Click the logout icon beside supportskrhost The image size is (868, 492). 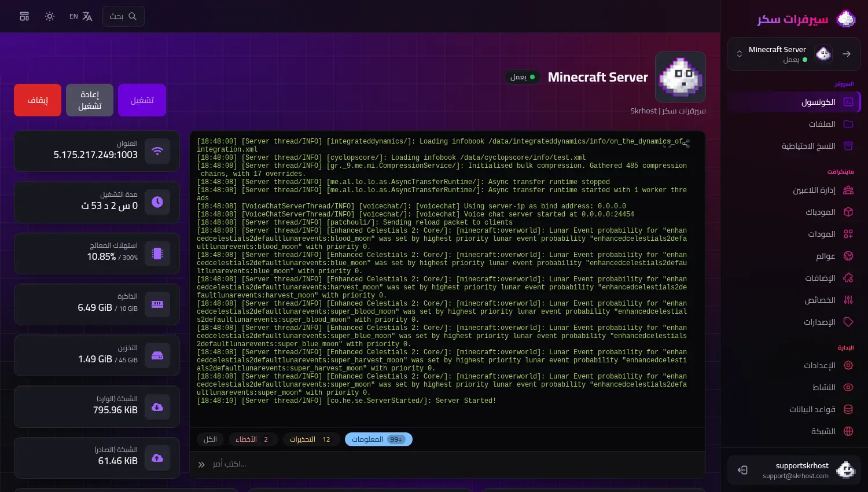pyautogui.click(x=743, y=470)
